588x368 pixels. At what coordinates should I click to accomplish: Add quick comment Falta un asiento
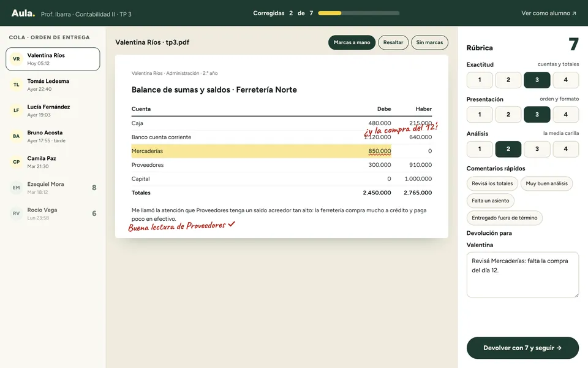point(490,201)
